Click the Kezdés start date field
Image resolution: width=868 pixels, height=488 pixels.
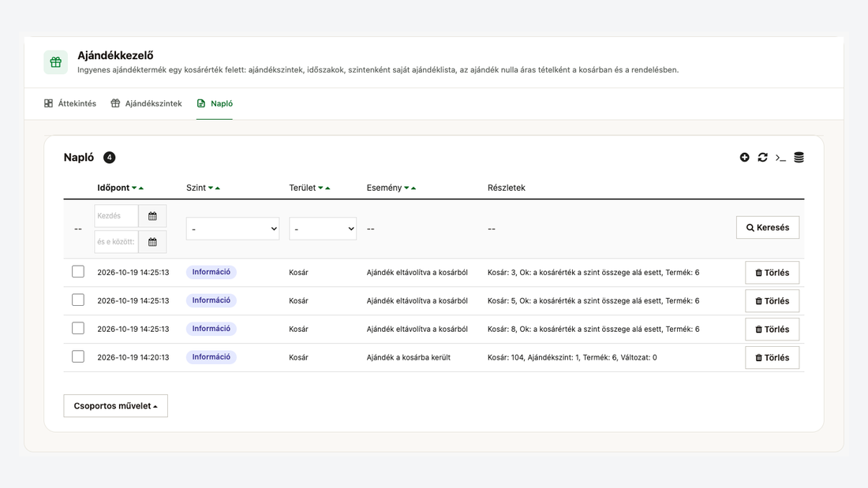pyautogui.click(x=116, y=216)
